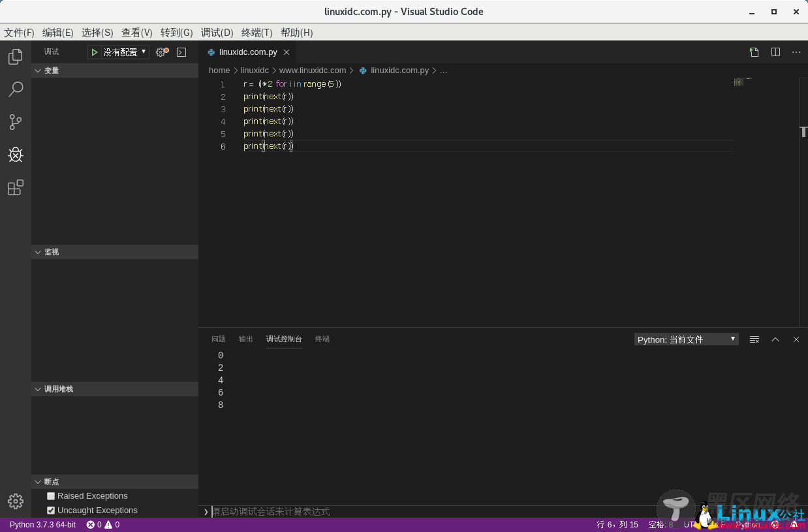Viewport: 808px width, 532px height.
Task: Collapse the 变量 variables section
Action: coord(52,70)
